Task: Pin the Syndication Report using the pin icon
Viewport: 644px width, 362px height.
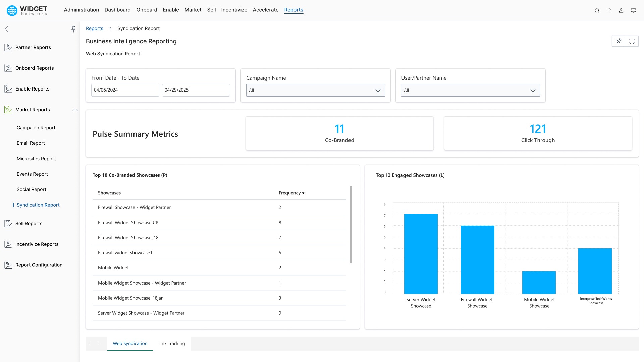Action: [x=619, y=41]
